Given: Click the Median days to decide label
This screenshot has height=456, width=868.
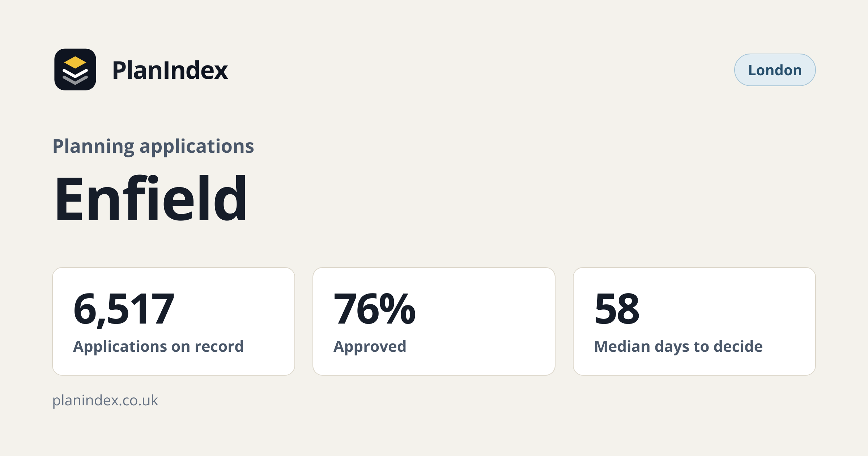Looking at the screenshot, I should (678, 346).
